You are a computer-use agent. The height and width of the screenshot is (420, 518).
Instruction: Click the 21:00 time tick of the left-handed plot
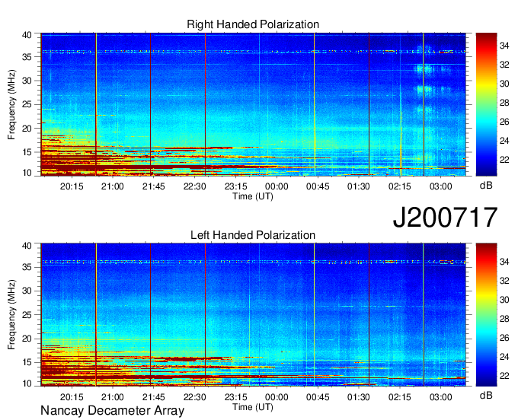tap(112, 397)
